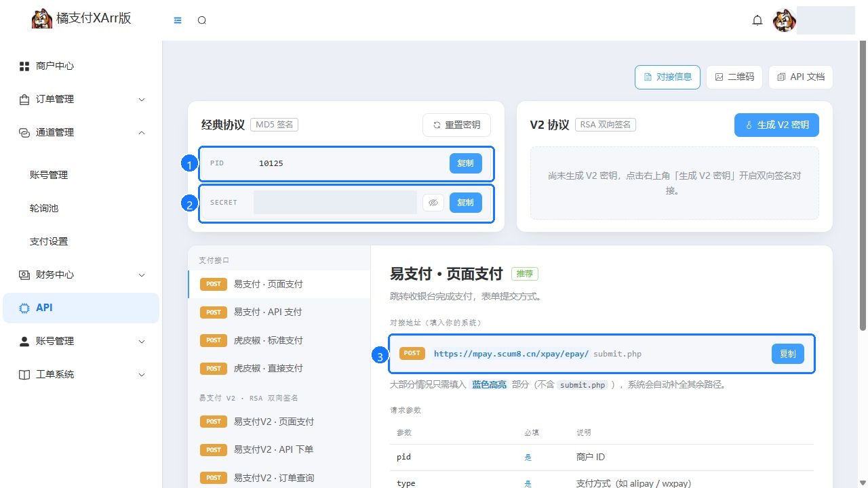Select 易支付V2 · API 下单 interface
Screen dimensions: 868x488
(x=279, y=450)
